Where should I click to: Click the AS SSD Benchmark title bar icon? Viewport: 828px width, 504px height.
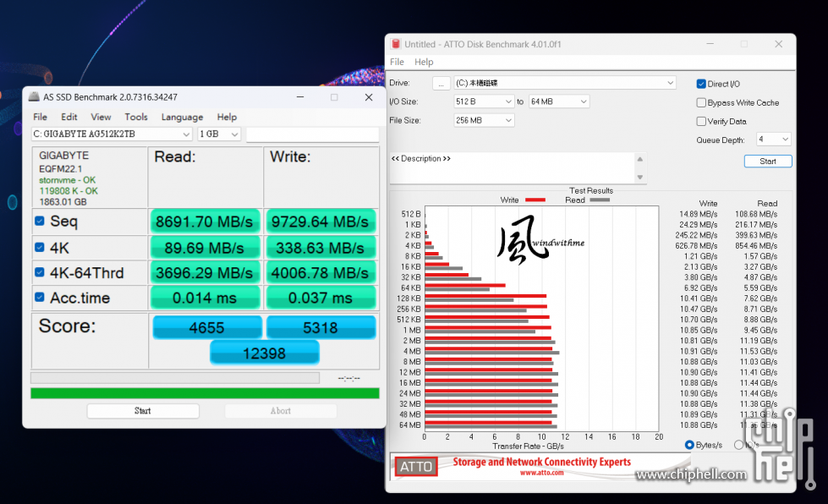click(x=34, y=97)
